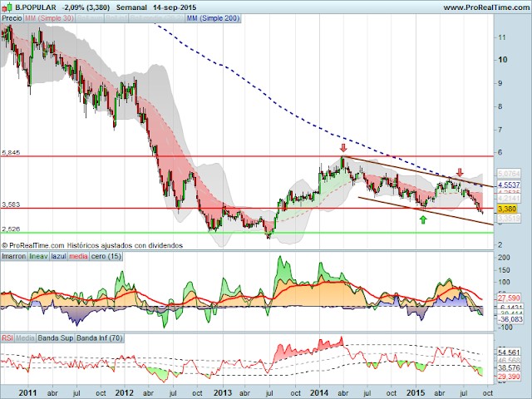532x399 pixels.
Task: Click the 2012 year label on time axis
Action: pos(124,393)
